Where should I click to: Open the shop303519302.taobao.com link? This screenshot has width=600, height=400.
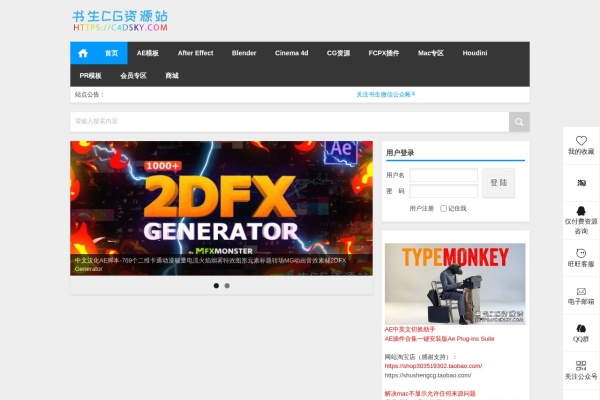point(433,366)
